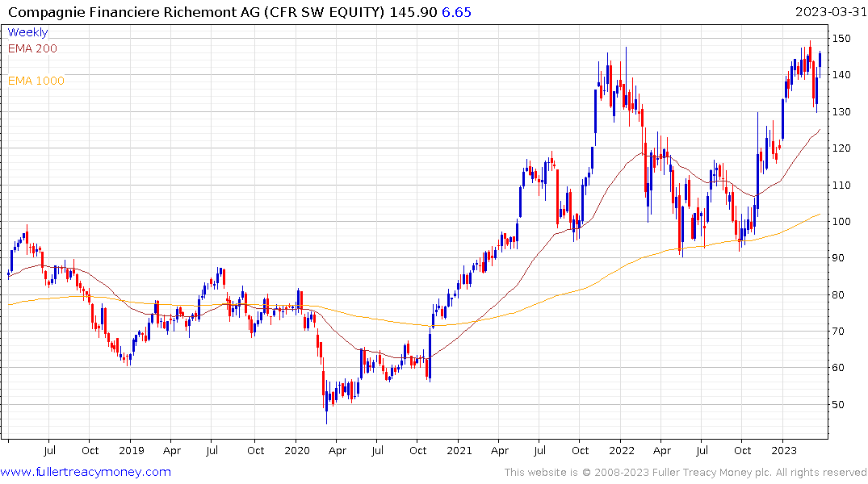Click the 90 price axis label
The width and height of the screenshot is (868, 484).
coord(839,258)
